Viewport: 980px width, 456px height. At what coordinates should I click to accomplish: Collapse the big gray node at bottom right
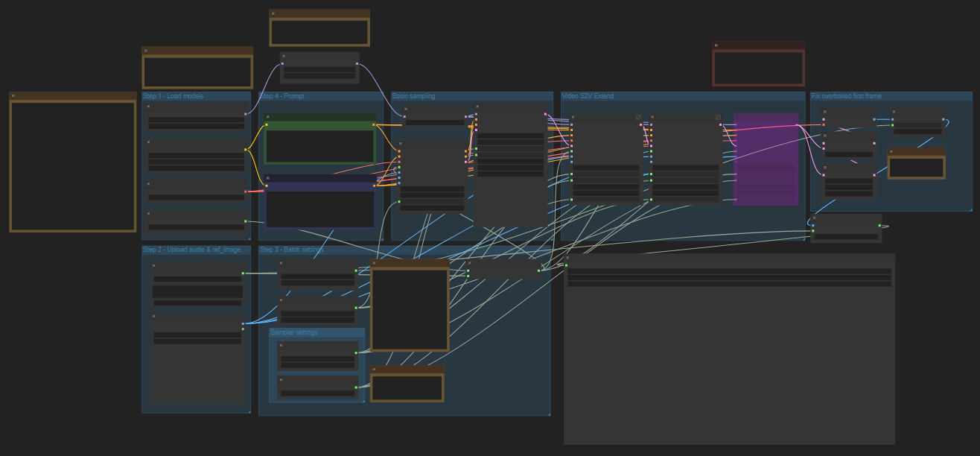click(567, 258)
